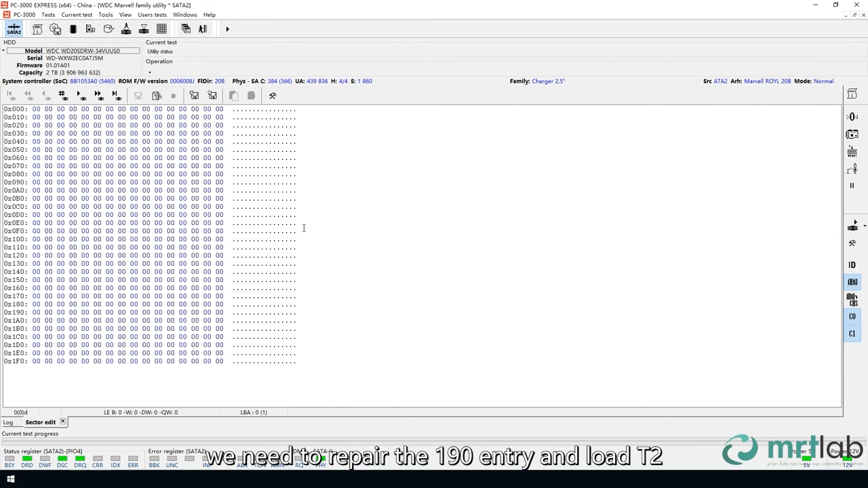Viewport: 868px width, 488px height.
Task: Click the service area modules folder icon
Action: [x=90, y=29]
